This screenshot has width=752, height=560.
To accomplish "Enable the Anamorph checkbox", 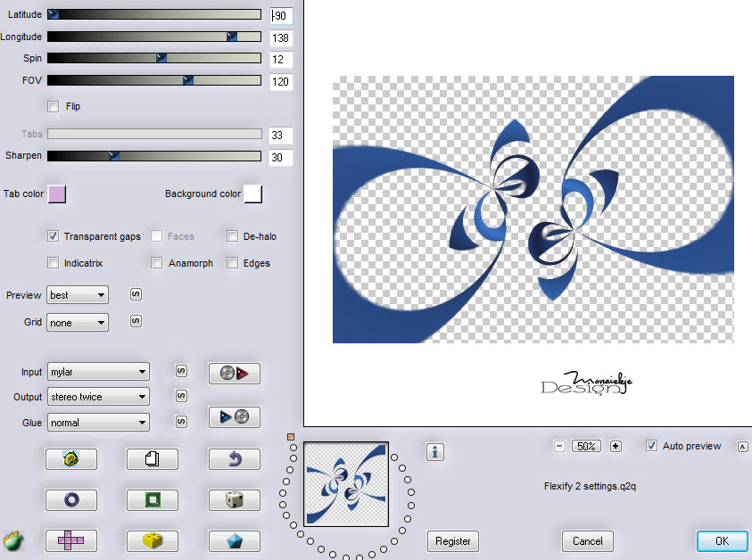I will (156, 263).
